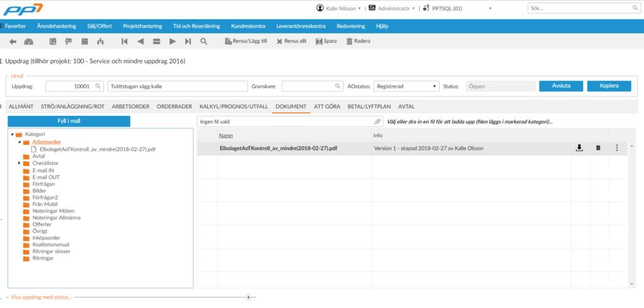Click the top Sök search field
The height and width of the screenshot is (308, 644).
click(x=583, y=8)
